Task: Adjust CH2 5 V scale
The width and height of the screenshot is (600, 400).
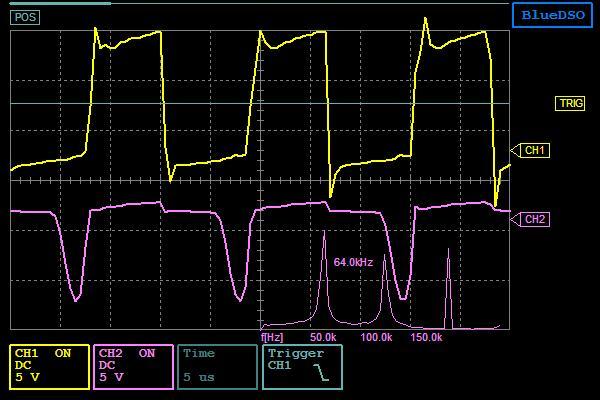Action: click(111, 377)
